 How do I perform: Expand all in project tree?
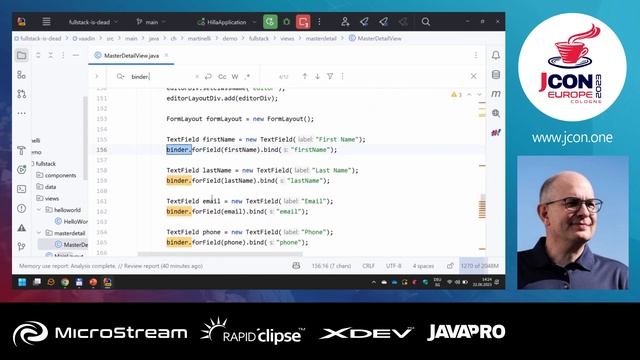click(38, 55)
